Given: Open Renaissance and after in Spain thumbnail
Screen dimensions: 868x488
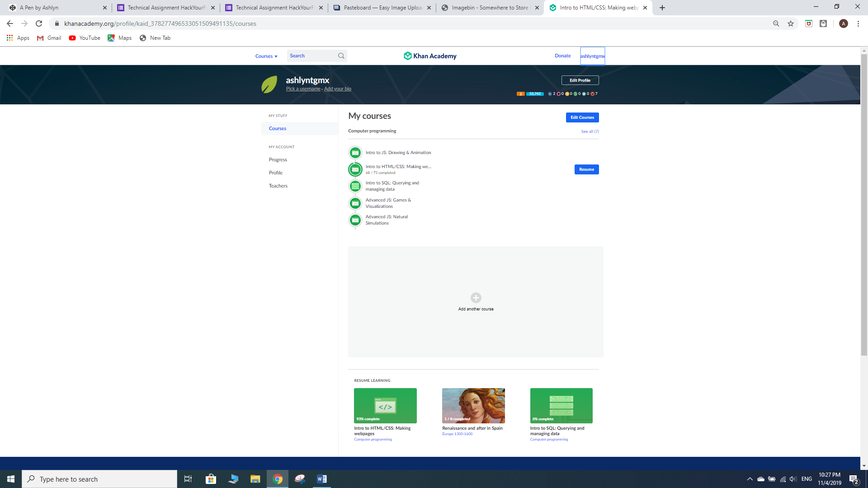Looking at the screenshot, I should (x=473, y=406).
